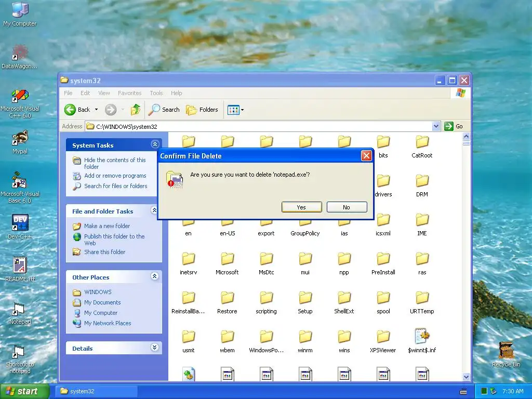
Task: Open the Tools menu
Action: (156, 93)
